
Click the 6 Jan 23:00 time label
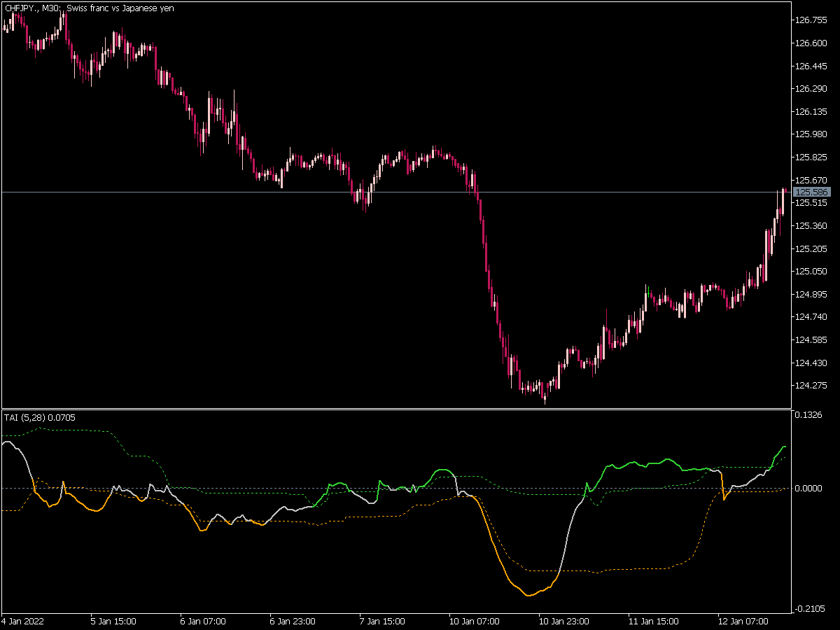pos(293,621)
